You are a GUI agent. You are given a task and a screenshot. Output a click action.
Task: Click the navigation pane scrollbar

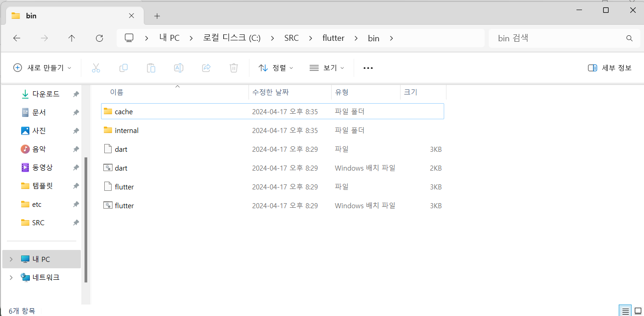86,220
